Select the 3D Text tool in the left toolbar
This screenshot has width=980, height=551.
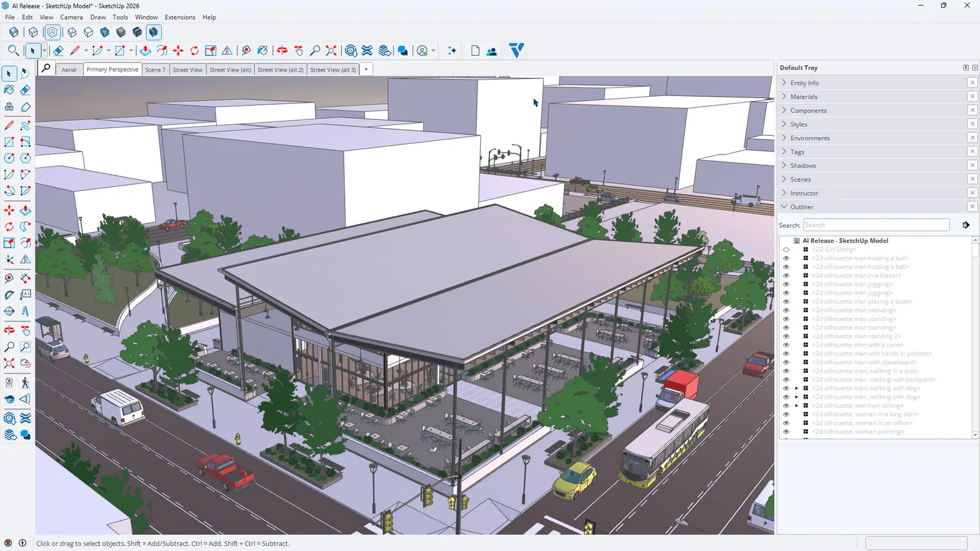click(x=25, y=311)
